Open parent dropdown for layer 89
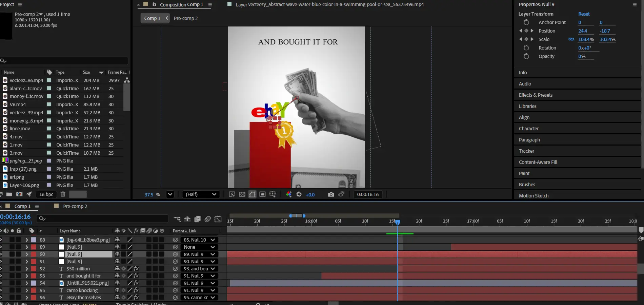 (199, 247)
